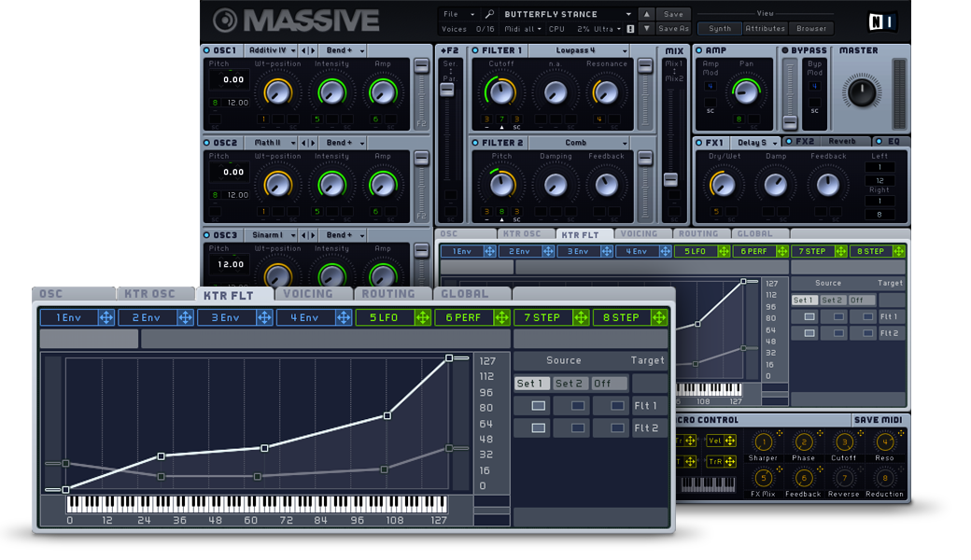Screen dimensions: 971x560
Task: Click the 6 PERF drag-handle in foreground panel
Action: click(x=501, y=317)
